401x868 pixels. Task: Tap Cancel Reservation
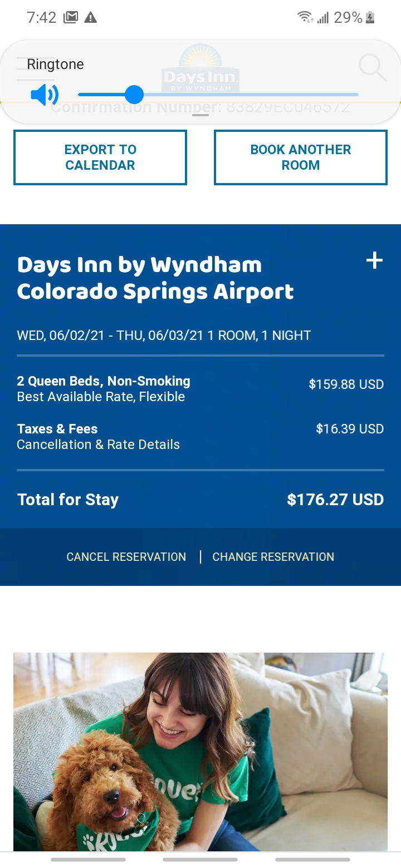(126, 557)
